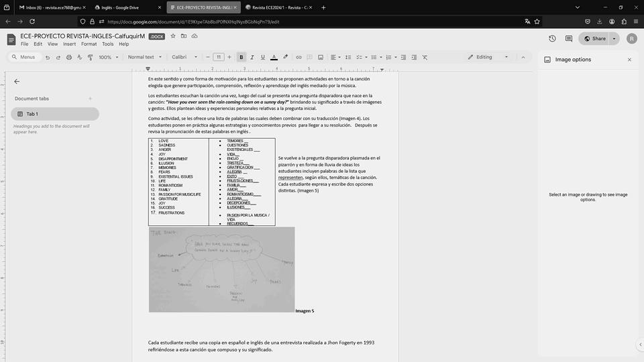The height and width of the screenshot is (362, 644).
Task: Open the View menu
Action: [x=52, y=44]
